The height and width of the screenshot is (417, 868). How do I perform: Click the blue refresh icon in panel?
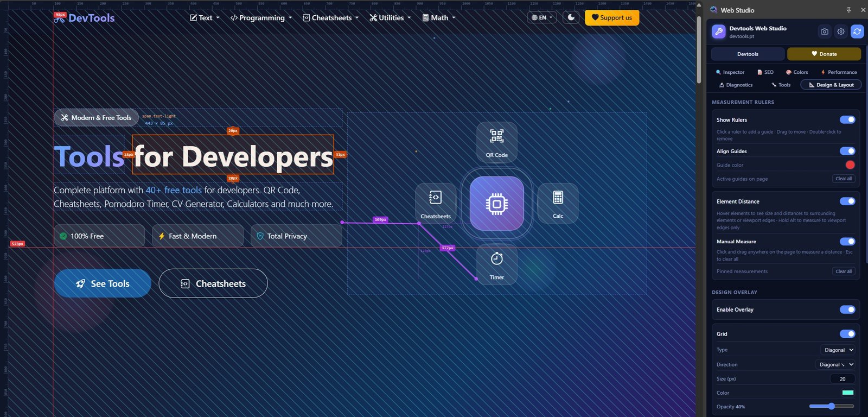click(857, 31)
